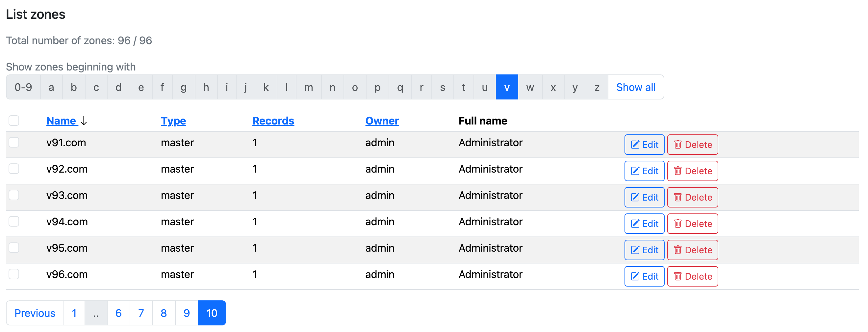The image size is (868, 332).
Task: Show zones beginning with s
Action: pyautogui.click(x=443, y=87)
